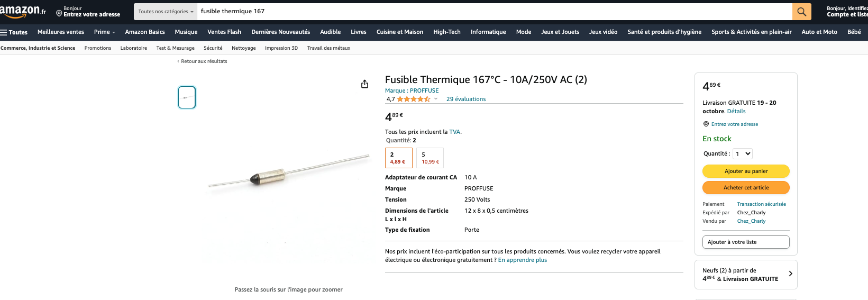Click the pin icon beside Entrez votre adresse
Image resolution: width=868 pixels, height=300 pixels.
[706, 124]
